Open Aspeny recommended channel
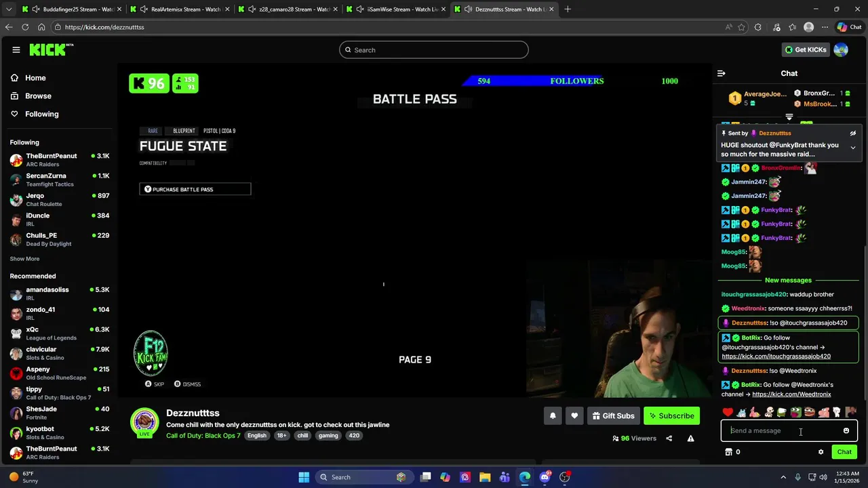868x488 pixels. (x=60, y=373)
